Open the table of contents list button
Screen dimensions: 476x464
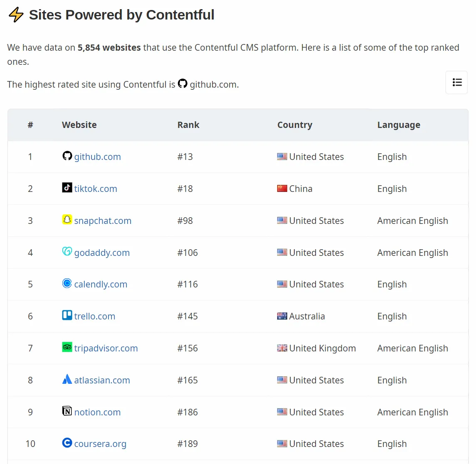point(456,83)
